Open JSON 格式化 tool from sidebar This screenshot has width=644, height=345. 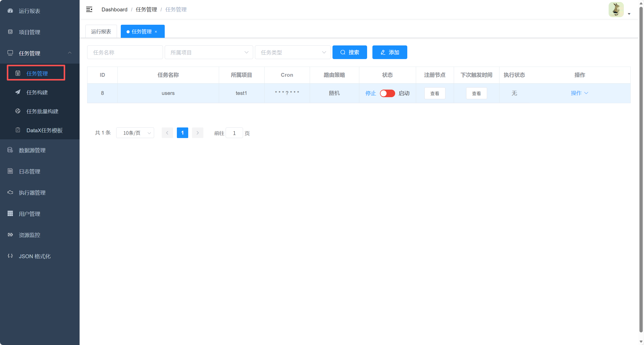tap(34, 256)
